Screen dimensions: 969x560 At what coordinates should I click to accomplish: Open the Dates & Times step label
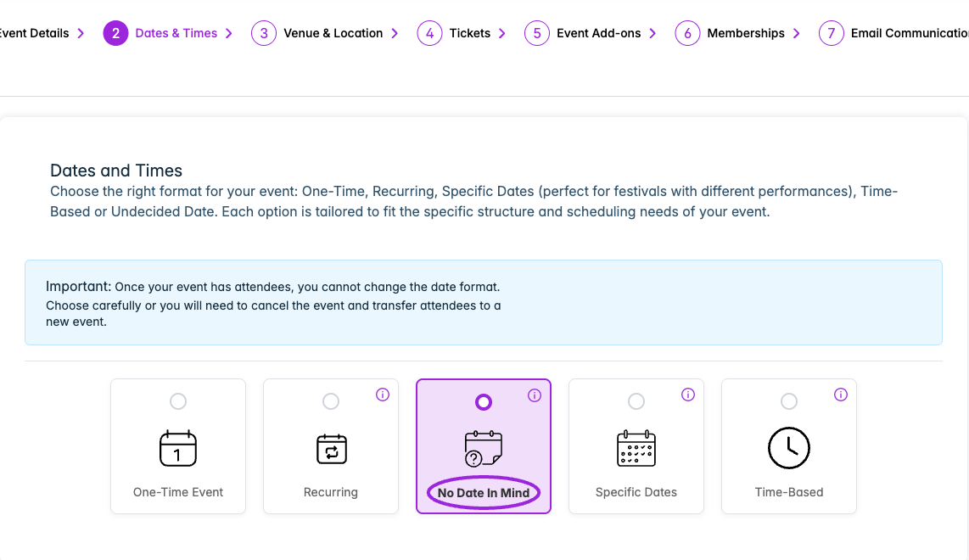coord(176,33)
